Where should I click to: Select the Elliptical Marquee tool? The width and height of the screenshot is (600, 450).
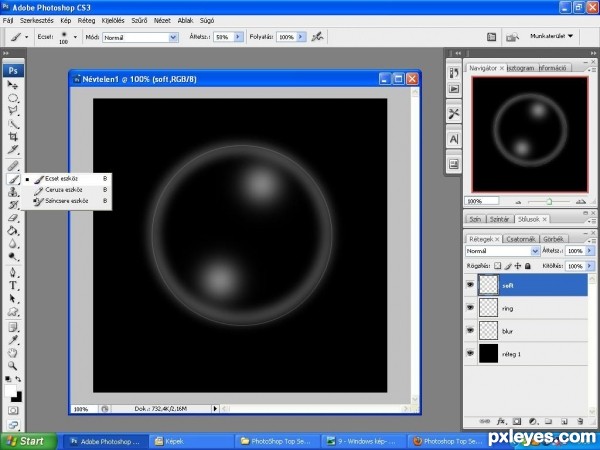13,98
